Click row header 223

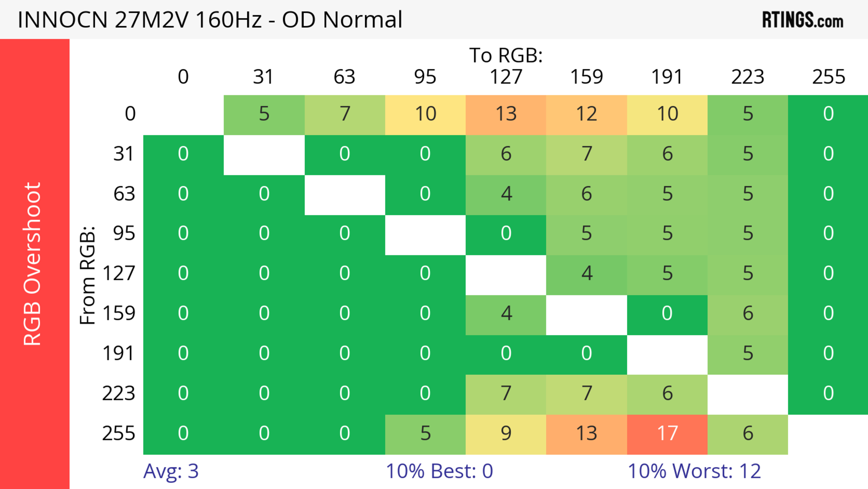pyautogui.click(x=119, y=394)
